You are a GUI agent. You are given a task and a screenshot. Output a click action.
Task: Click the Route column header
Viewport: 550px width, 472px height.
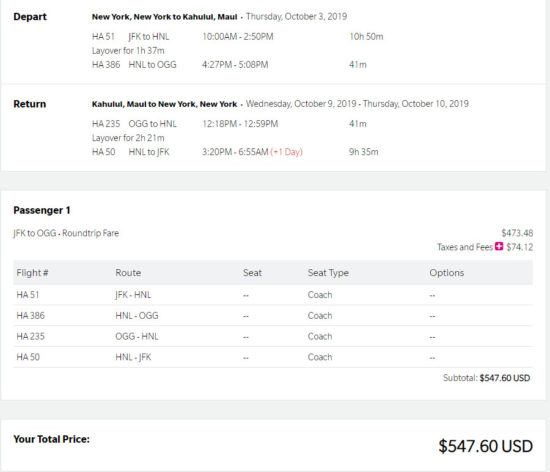[x=128, y=273]
